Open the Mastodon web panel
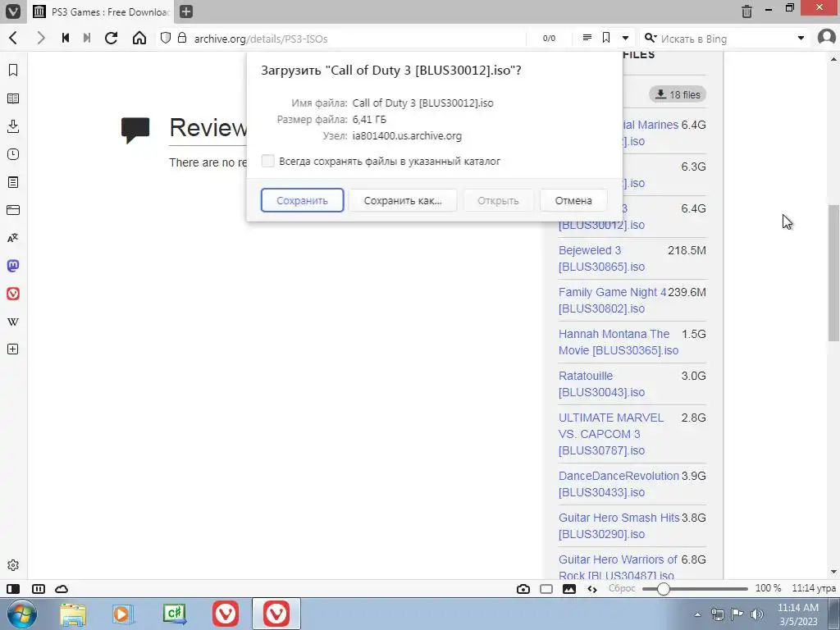 click(13, 266)
